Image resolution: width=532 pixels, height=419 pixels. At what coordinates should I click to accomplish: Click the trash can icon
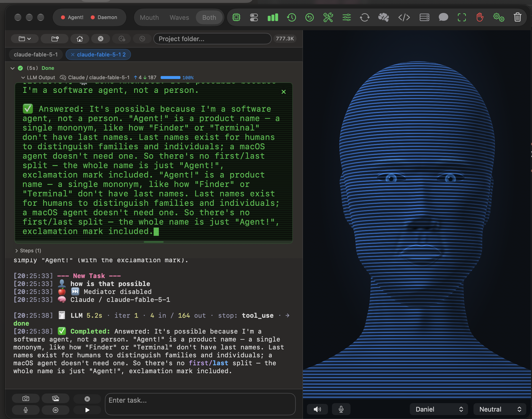pyautogui.click(x=517, y=17)
